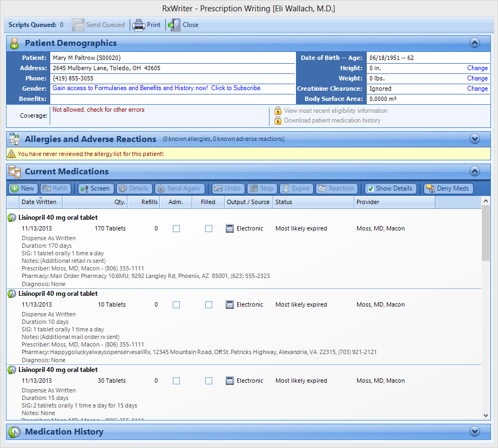The height and width of the screenshot is (448, 498).
Task: Click the Medication History clock icon
Action: click(x=15, y=431)
